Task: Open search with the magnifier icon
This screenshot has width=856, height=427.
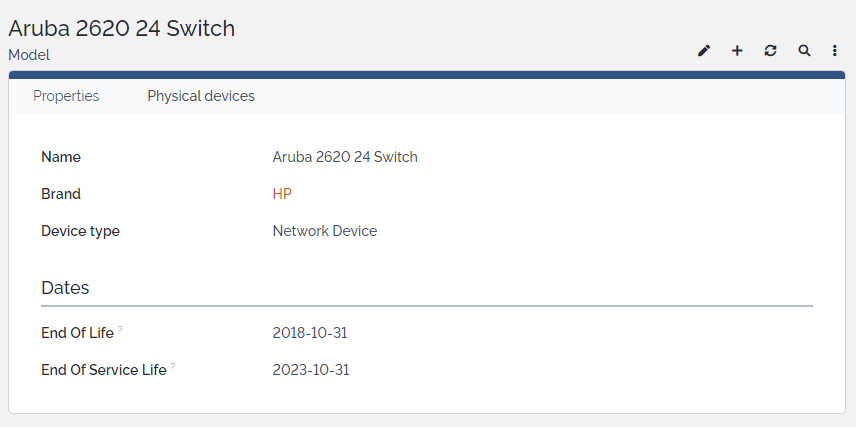Action: click(x=804, y=51)
